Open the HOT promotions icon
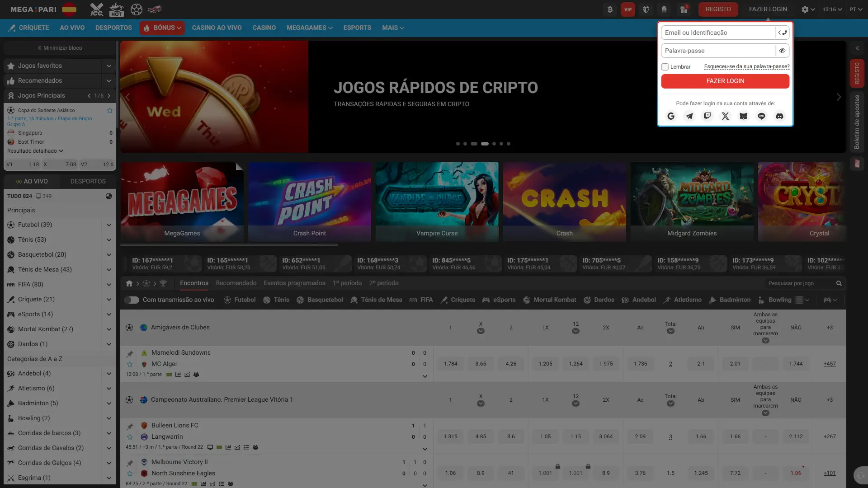The width and height of the screenshot is (868, 488). click(x=117, y=9)
